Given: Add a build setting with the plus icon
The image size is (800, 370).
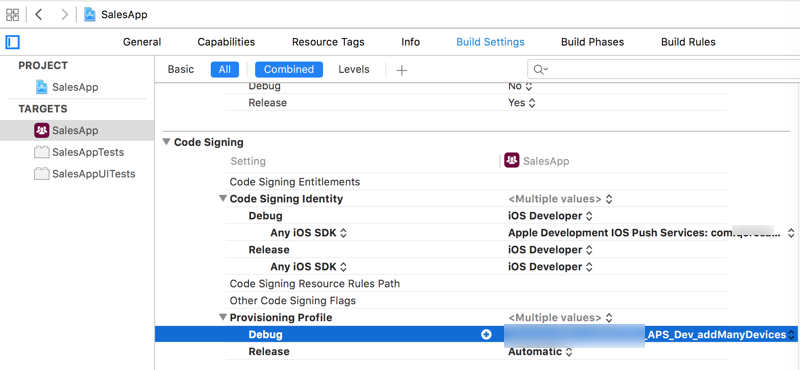Looking at the screenshot, I should [x=402, y=70].
